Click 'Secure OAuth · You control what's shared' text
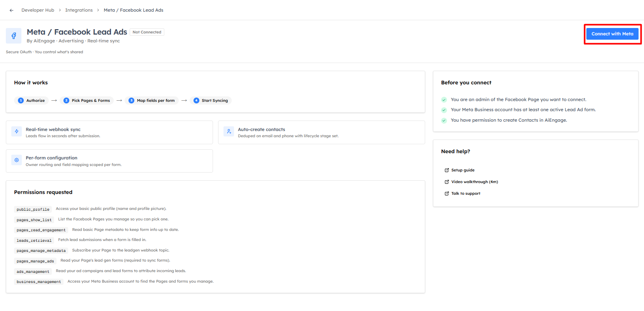Viewport: 644px width, 311px height. click(44, 52)
